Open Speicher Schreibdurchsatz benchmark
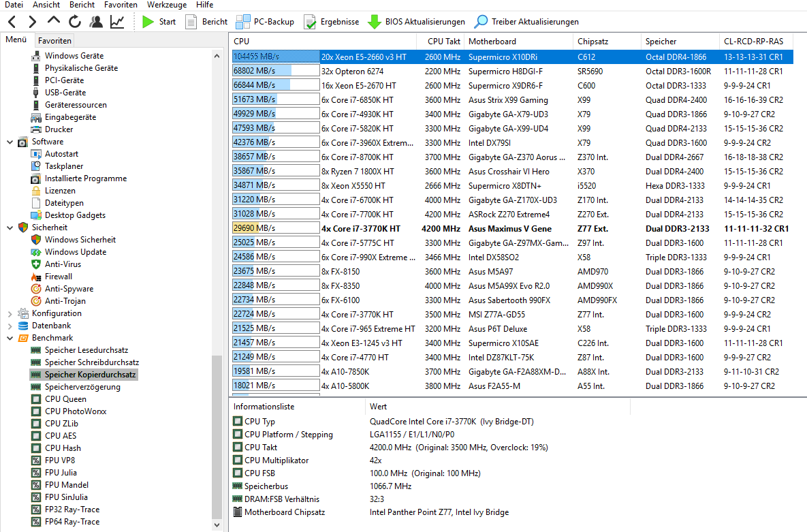The width and height of the screenshot is (807, 532). pyautogui.click(x=92, y=362)
